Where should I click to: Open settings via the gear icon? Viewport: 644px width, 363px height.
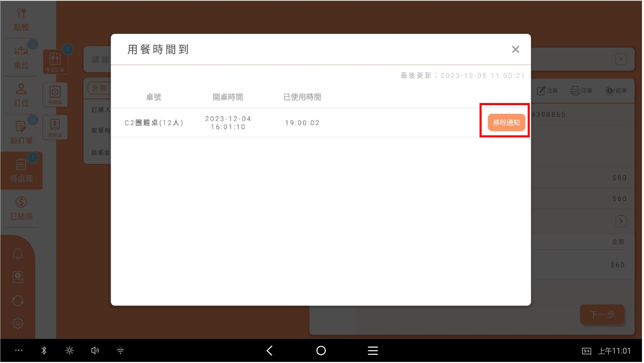(18, 323)
